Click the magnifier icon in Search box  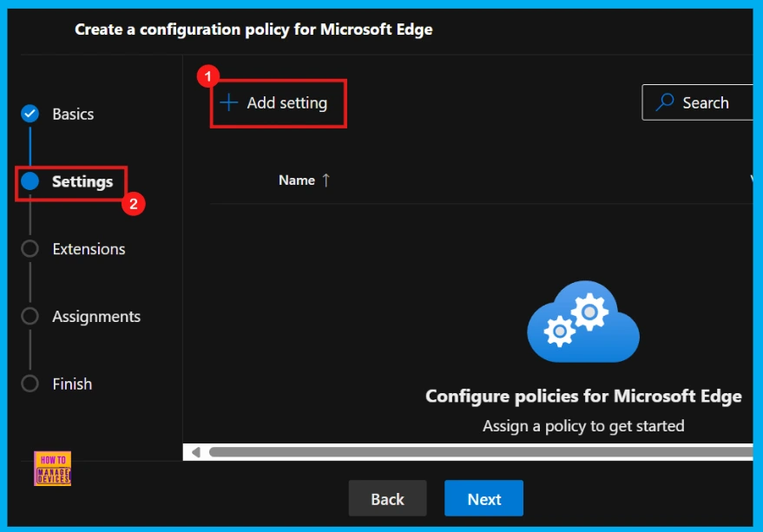coord(665,102)
